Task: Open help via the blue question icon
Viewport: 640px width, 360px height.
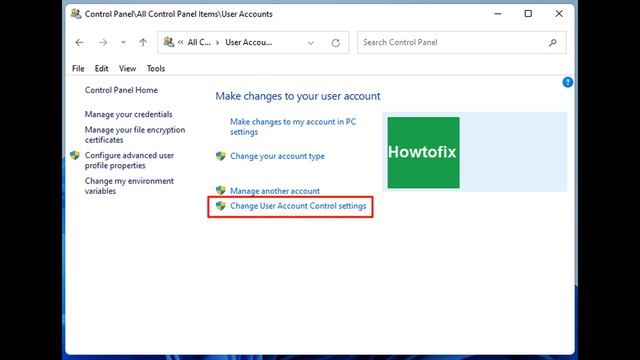Action: (x=567, y=82)
